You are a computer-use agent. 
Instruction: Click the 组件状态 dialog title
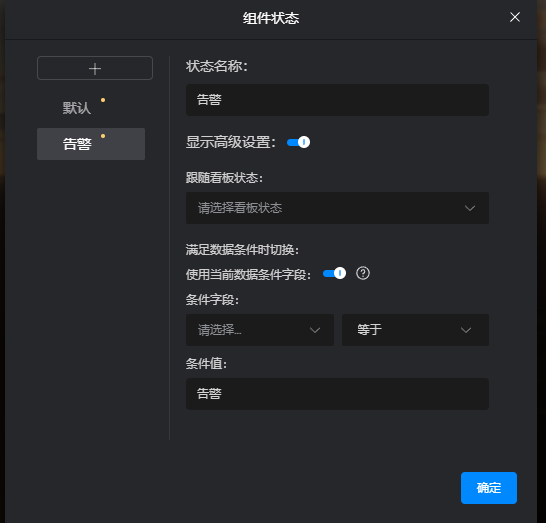point(271,18)
